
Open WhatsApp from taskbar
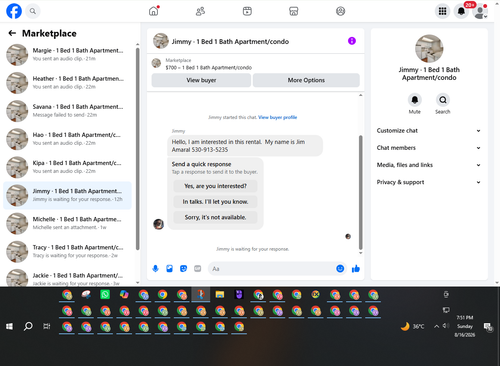(105, 295)
